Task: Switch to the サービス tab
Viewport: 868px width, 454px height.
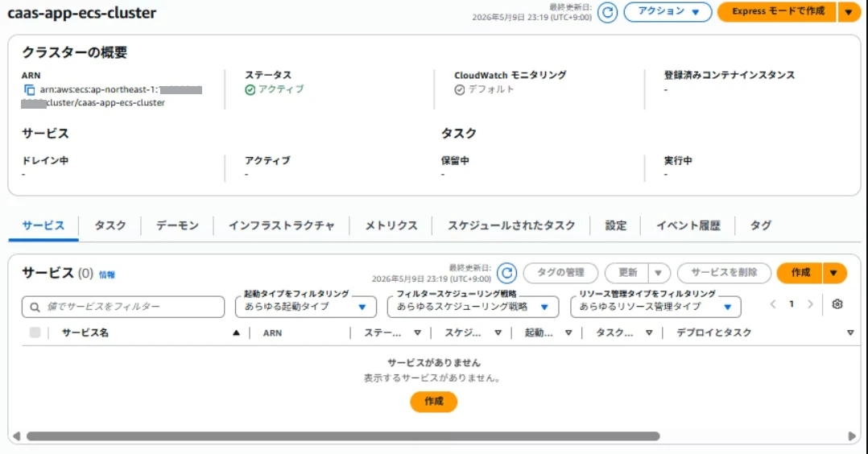Action: [x=43, y=225]
